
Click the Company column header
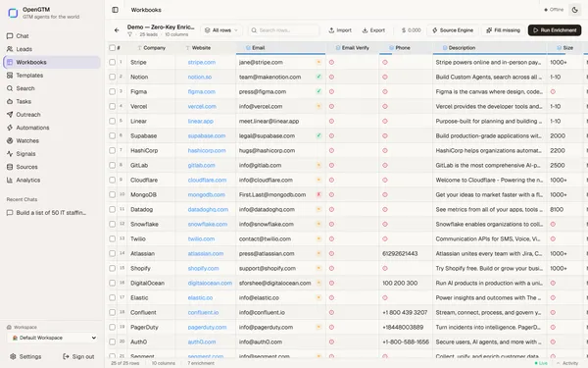pyautogui.click(x=152, y=48)
